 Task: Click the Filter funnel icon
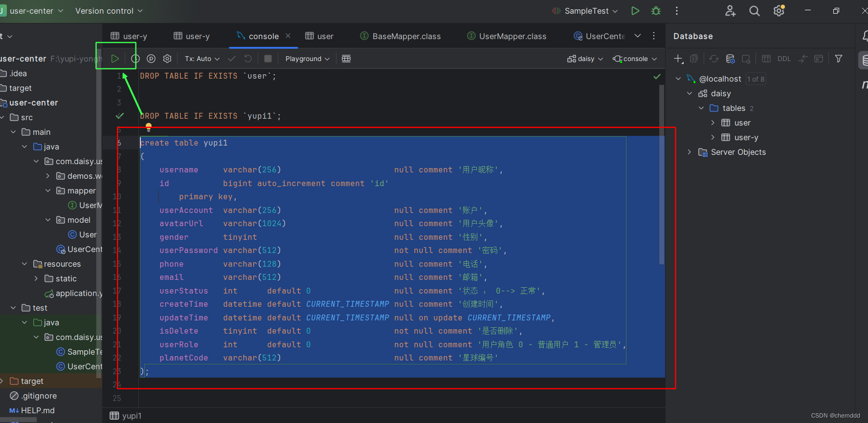839,59
